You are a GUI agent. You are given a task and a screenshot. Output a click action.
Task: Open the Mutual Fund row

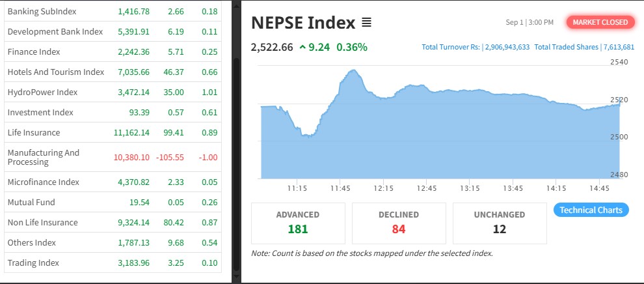(x=113, y=202)
